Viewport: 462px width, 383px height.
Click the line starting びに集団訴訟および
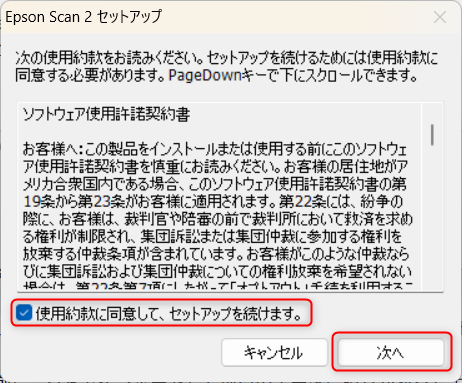[217, 272]
